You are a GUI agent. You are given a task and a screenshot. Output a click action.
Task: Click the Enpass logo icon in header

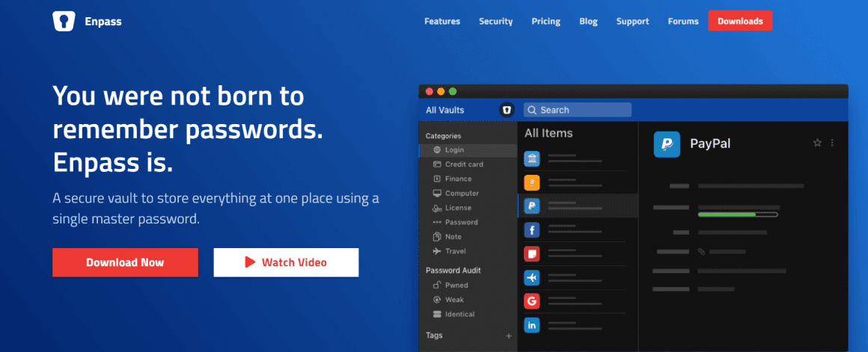64,22
